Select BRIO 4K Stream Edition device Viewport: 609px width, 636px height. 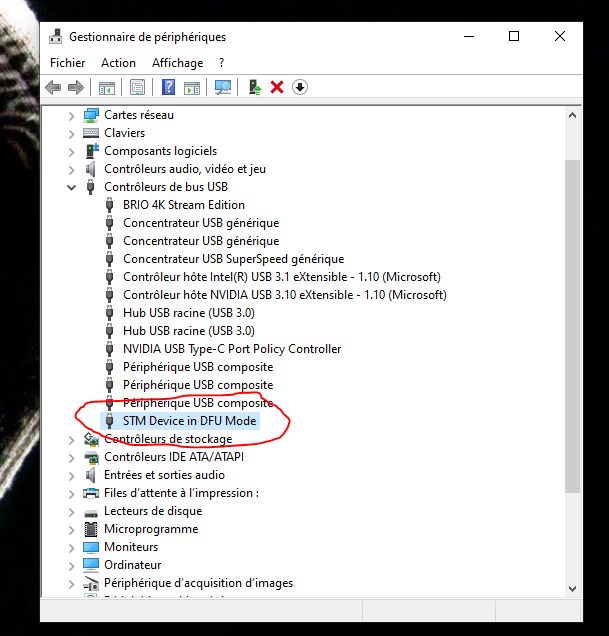click(x=183, y=205)
